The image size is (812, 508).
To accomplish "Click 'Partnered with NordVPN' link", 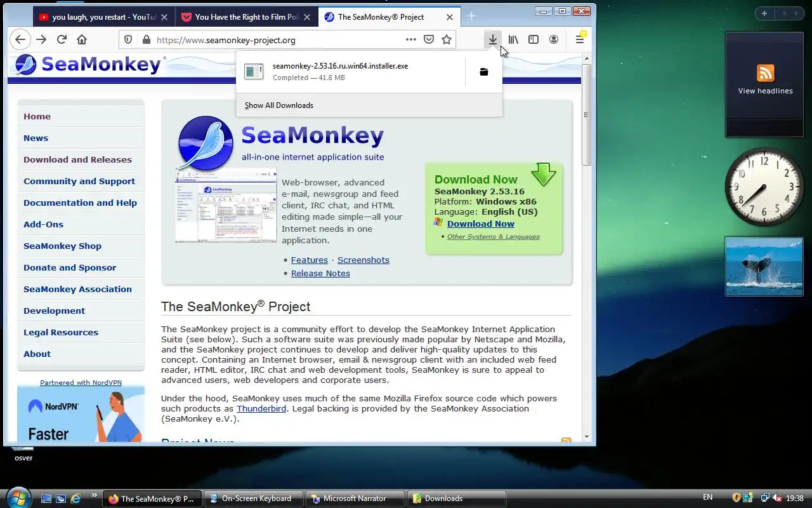I will 81,382.
